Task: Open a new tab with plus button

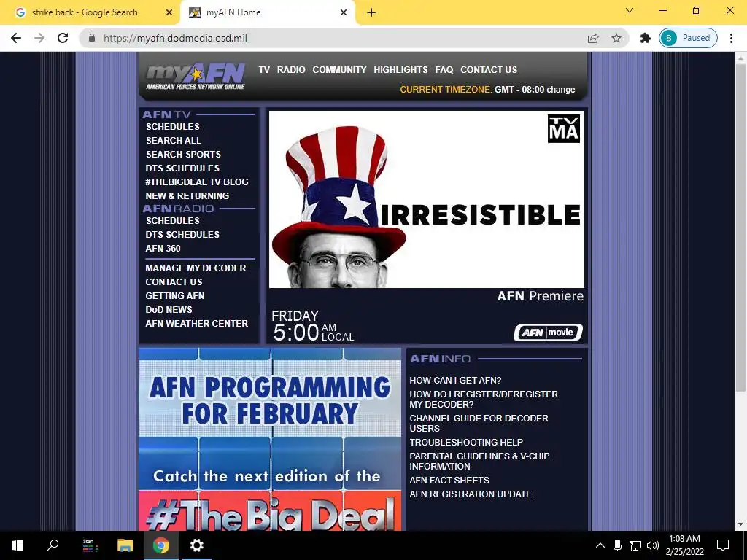Action: [x=371, y=12]
